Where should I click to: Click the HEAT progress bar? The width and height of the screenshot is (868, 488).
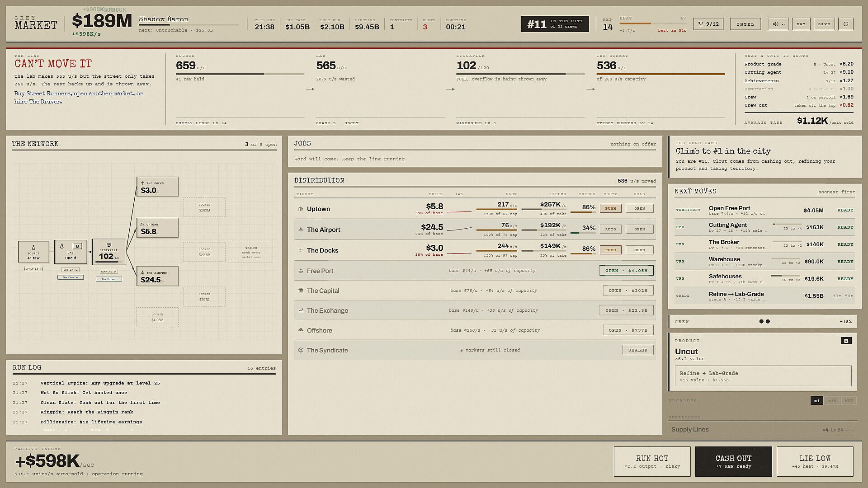click(x=652, y=23)
